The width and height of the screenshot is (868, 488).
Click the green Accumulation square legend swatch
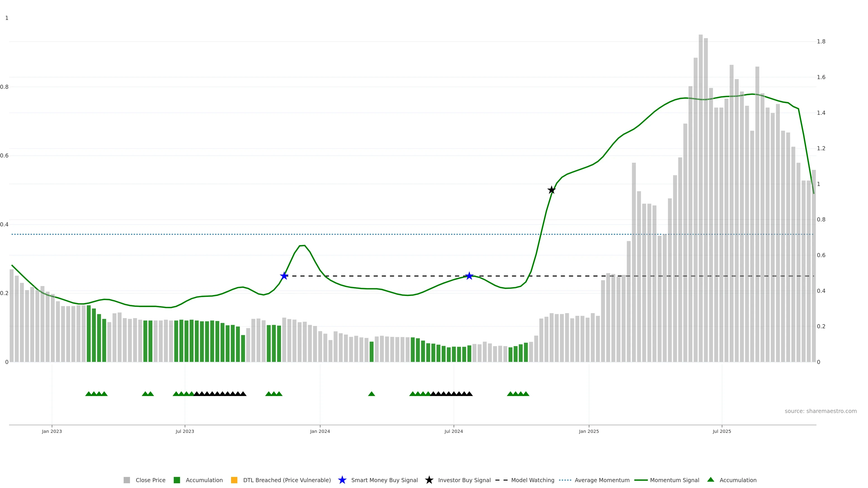177,480
